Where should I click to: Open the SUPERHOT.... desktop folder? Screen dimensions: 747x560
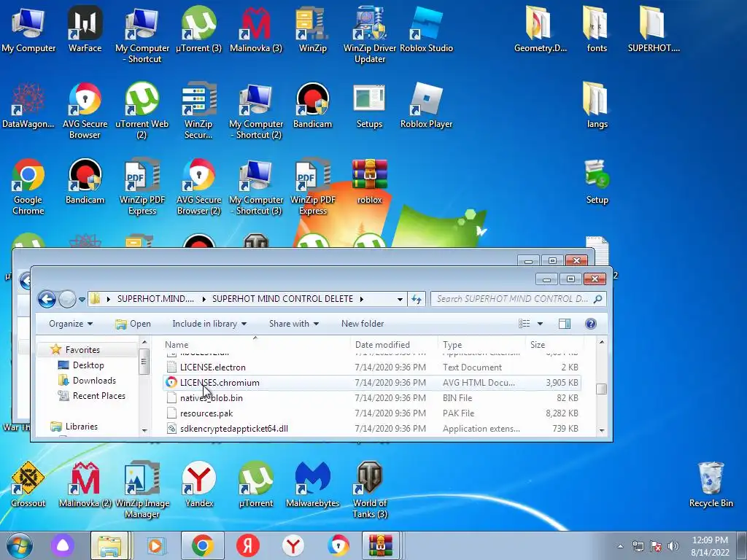click(654, 28)
